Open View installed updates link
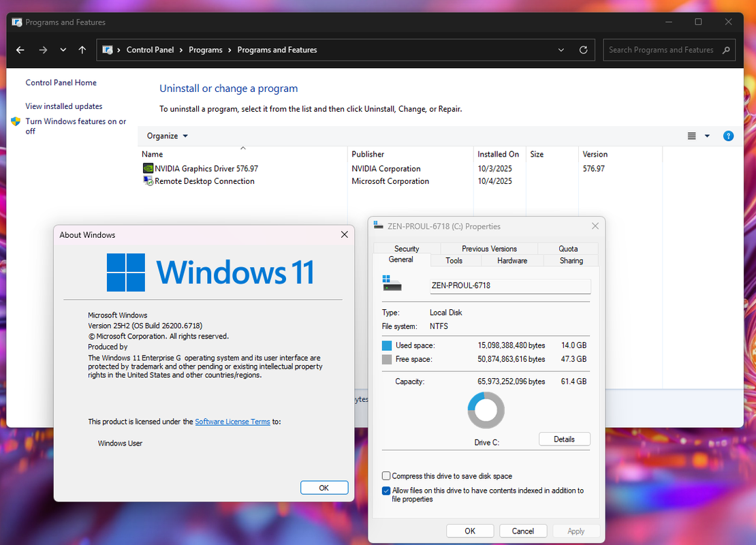The image size is (756, 545). pyautogui.click(x=63, y=106)
